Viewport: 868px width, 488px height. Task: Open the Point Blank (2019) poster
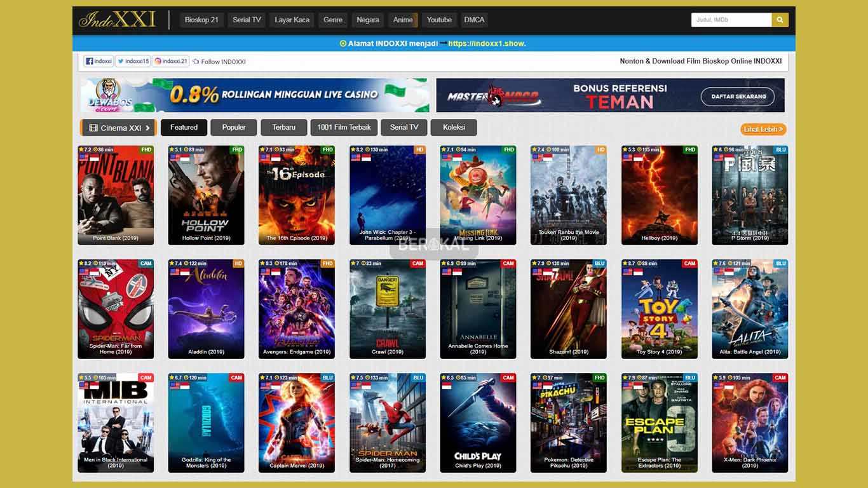[x=116, y=195]
